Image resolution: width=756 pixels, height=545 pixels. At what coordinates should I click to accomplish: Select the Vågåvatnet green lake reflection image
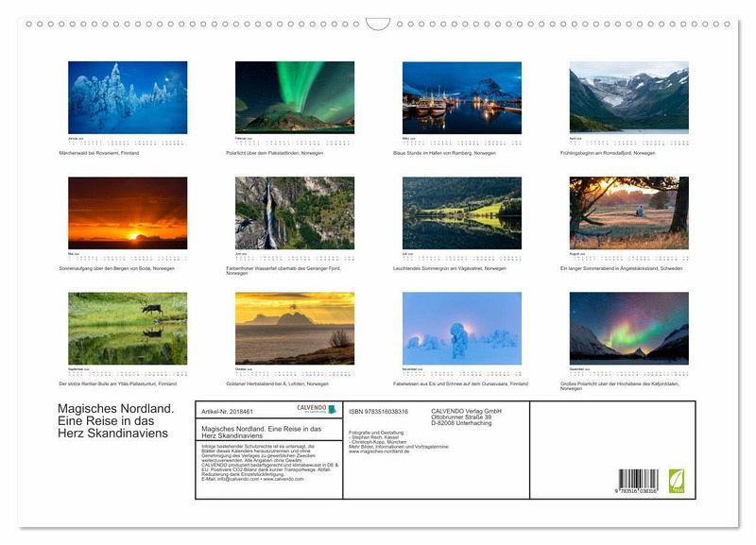pyautogui.click(x=461, y=213)
